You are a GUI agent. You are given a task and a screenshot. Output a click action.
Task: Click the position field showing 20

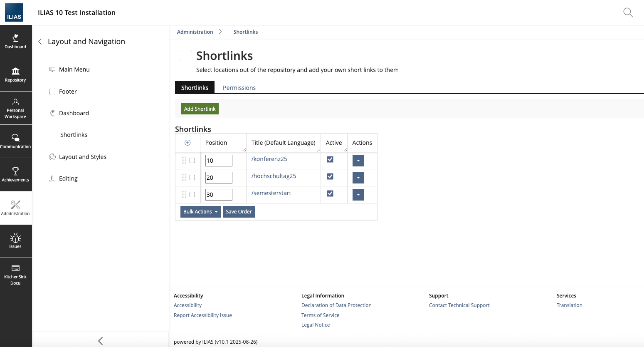click(x=219, y=178)
